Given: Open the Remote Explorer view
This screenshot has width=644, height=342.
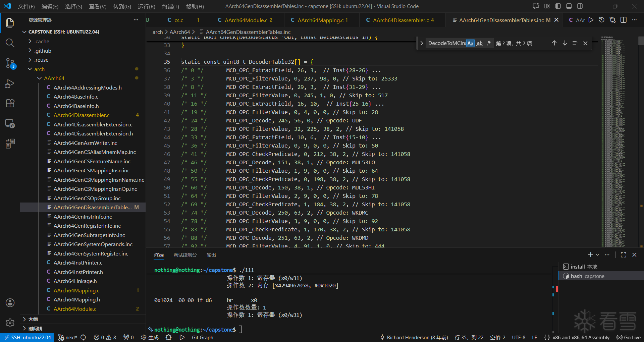Looking at the screenshot, I should [10, 123].
